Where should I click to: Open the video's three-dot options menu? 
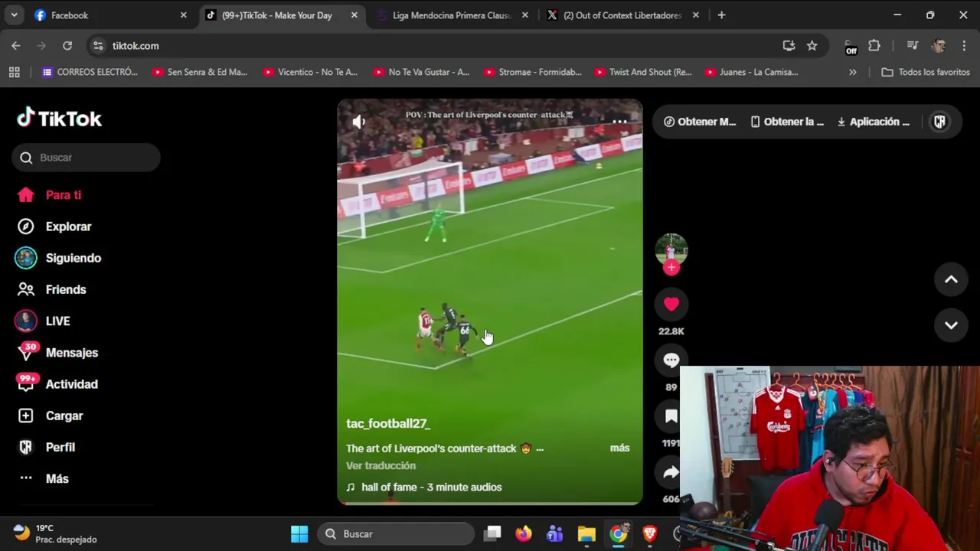tap(619, 122)
